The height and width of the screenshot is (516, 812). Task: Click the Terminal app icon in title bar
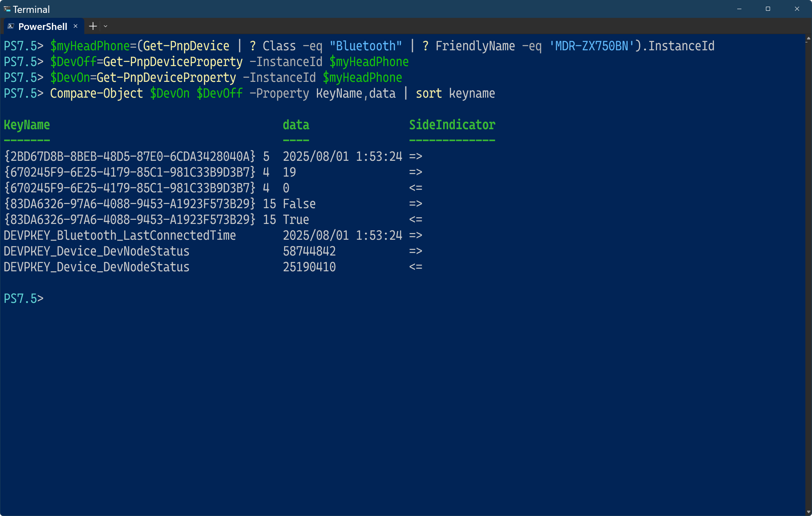coord(7,9)
